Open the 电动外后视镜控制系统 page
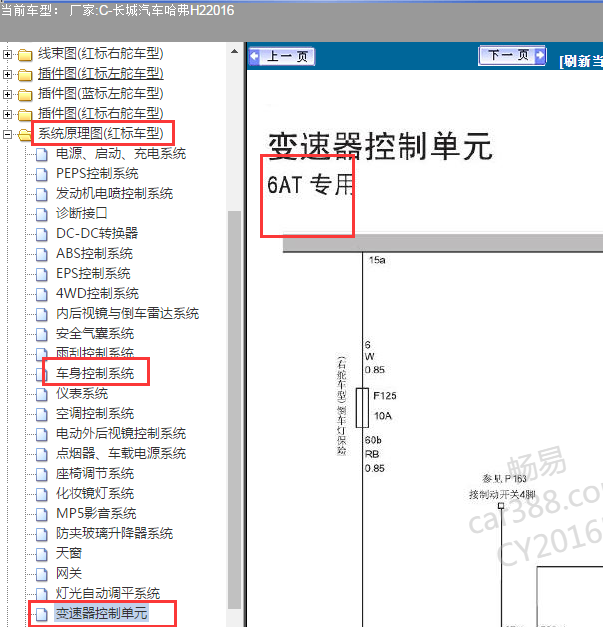603x627 pixels. tap(121, 433)
